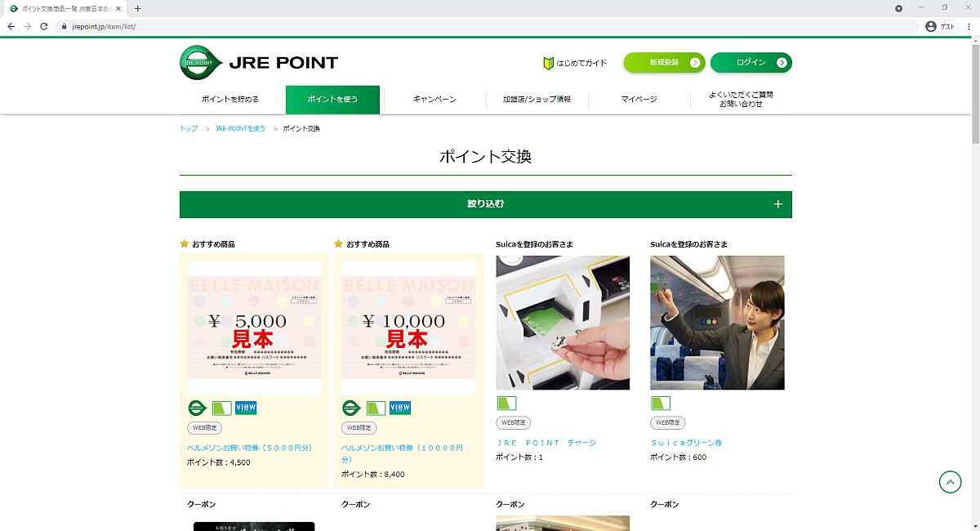Click the browser forward arrow
The image size is (980, 531).
click(28, 26)
